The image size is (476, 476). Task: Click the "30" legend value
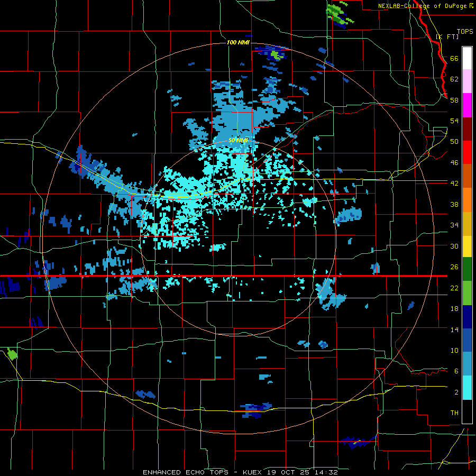pyautogui.click(x=454, y=246)
